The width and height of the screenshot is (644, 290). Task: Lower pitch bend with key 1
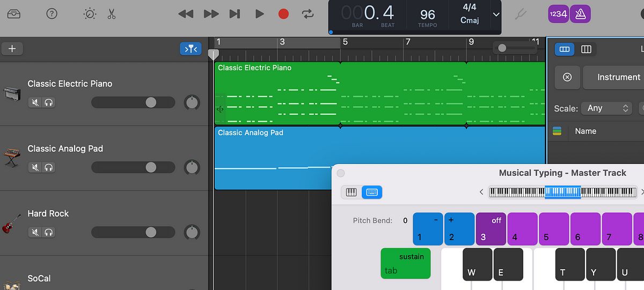click(x=428, y=229)
